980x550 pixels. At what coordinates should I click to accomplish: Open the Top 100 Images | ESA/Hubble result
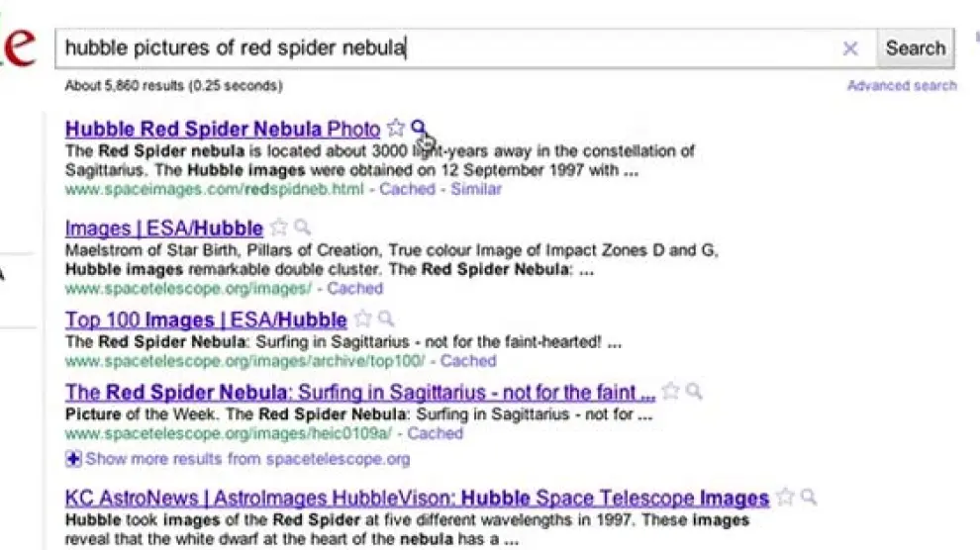coord(206,320)
